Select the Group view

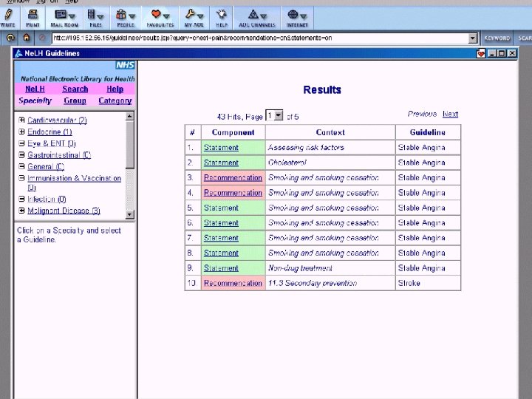click(x=75, y=100)
